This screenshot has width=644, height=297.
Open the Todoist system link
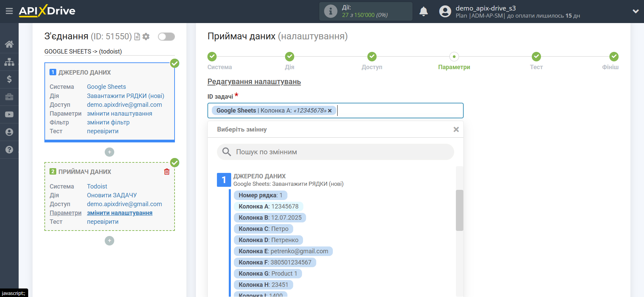[x=97, y=186]
